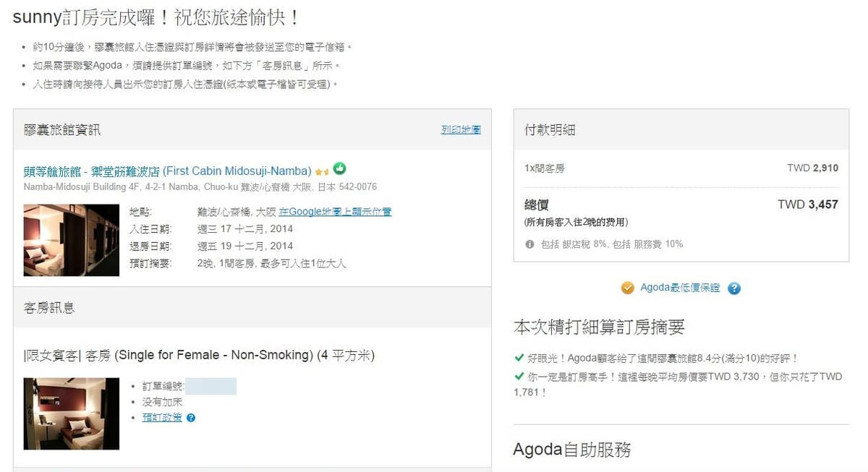Click the green checkmark beside 你一定是訂房高手
Viewport: 868px width, 472px height.
coord(519,377)
